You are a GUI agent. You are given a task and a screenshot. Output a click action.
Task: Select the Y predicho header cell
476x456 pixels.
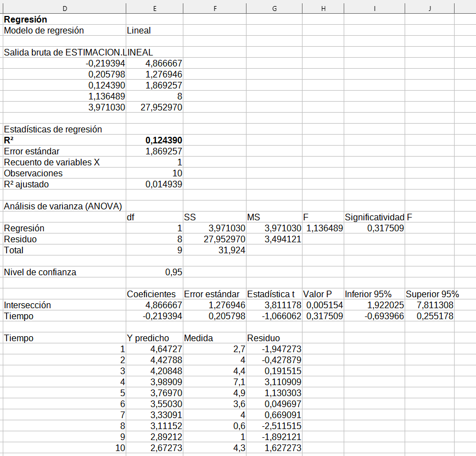(148, 338)
